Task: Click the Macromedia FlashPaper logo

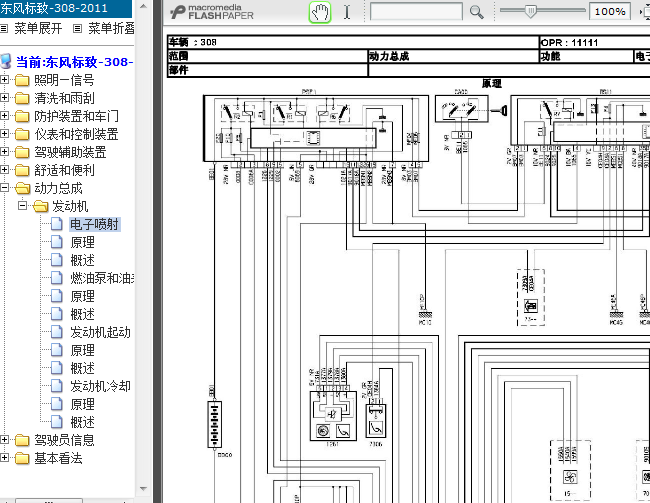Action: pyautogui.click(x=212, y=12)
